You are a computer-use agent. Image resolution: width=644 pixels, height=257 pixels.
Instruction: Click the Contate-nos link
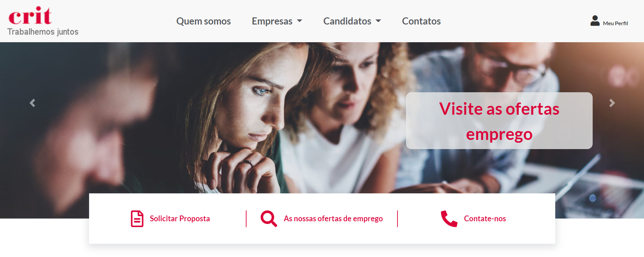(485, 219)
